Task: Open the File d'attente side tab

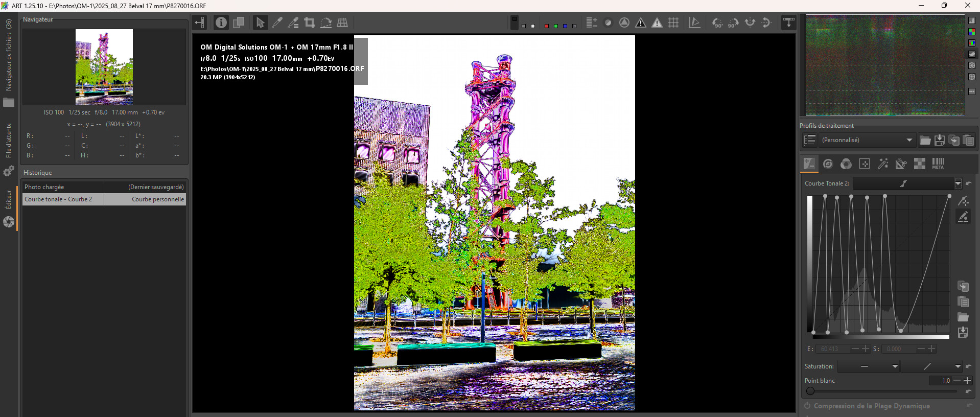Action: point(9,141)
